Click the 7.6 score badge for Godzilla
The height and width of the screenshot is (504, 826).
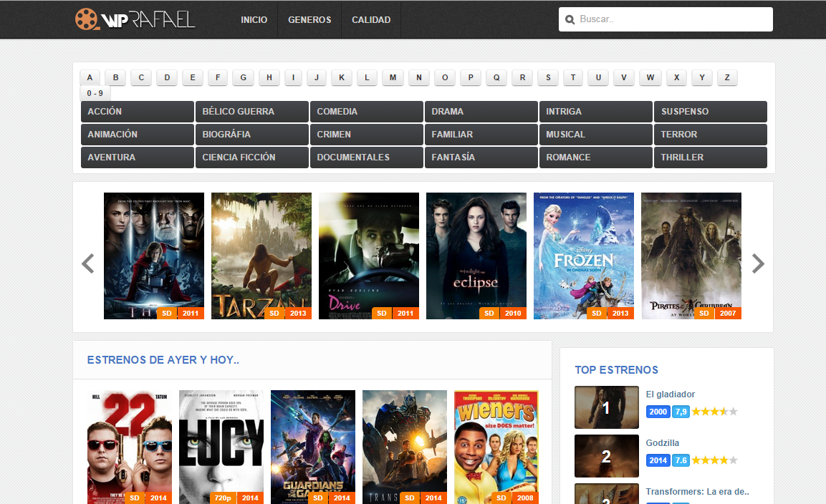pyautogui.click(x=681, y=460)
